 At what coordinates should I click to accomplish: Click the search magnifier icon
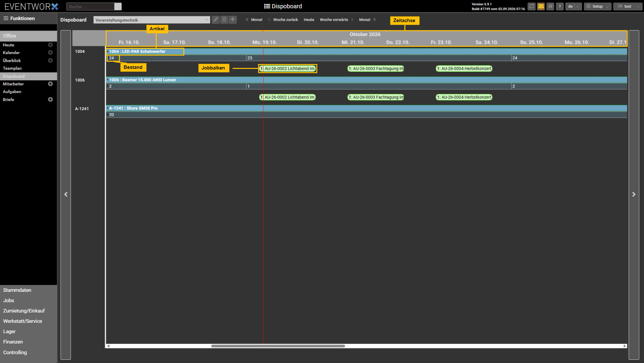point(118,6)
